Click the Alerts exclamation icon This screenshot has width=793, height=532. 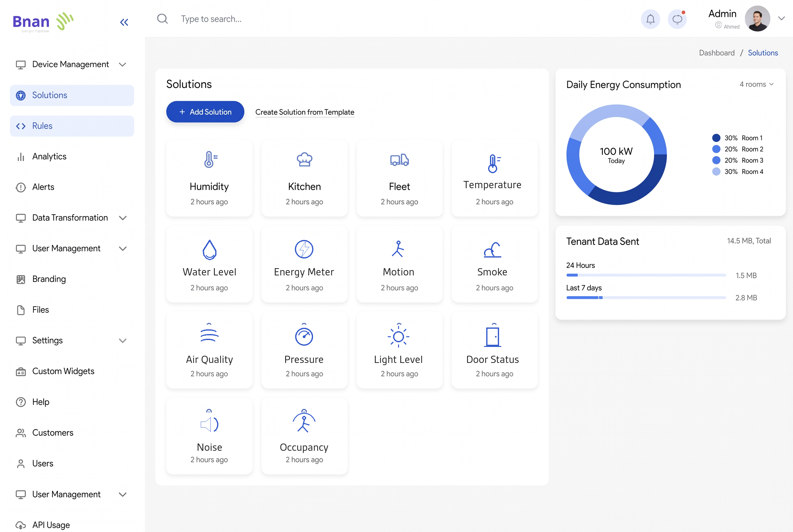21,187
